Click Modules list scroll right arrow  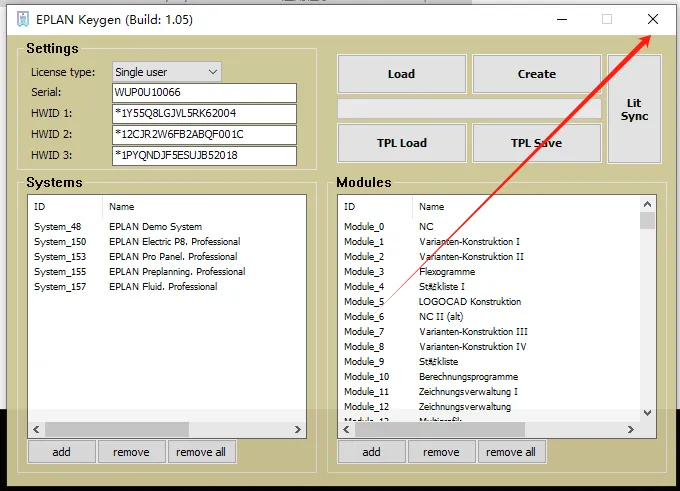[x=631, y=429]
